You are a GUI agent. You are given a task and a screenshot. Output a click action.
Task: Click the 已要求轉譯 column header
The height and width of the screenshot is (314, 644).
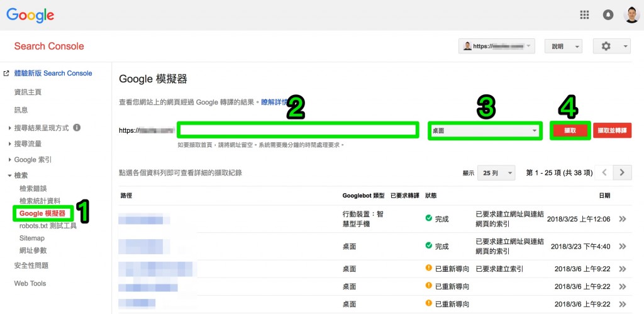405,196
